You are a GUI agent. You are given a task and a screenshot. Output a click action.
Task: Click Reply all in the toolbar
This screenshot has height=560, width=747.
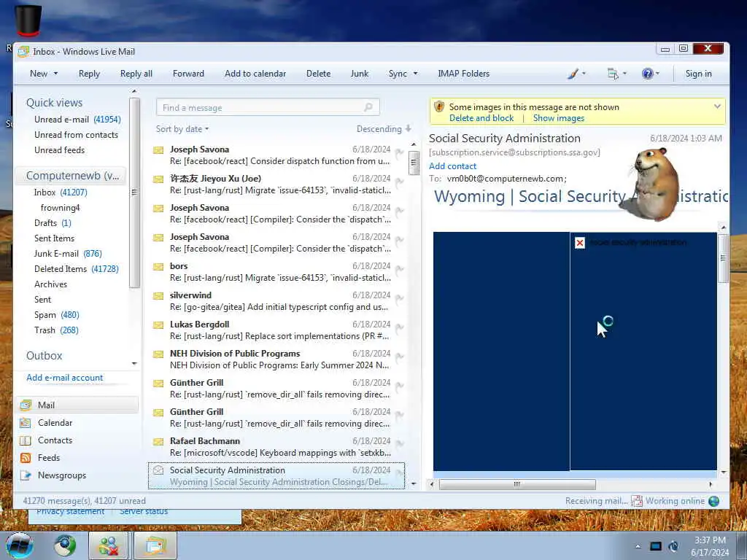click(x=136, y=74)
